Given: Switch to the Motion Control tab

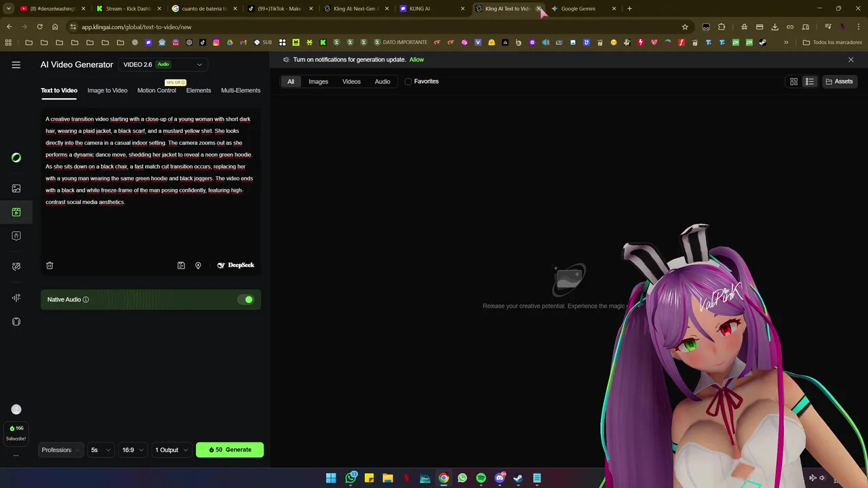Looking at the screenshot, I should (157, 90).
